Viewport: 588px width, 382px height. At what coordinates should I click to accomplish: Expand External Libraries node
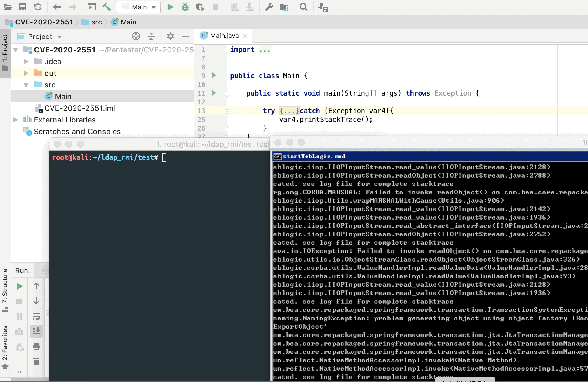[16, 120]
